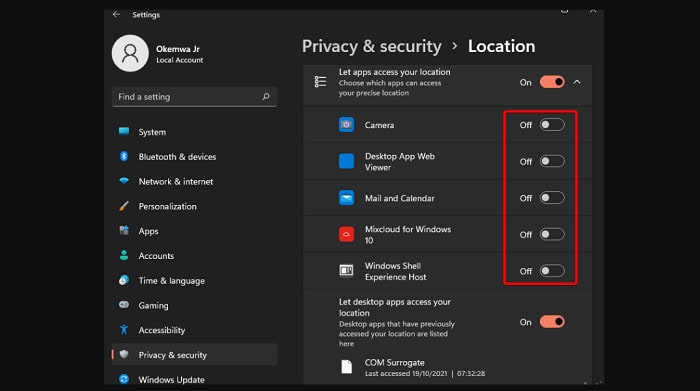Enable location for Camera

coord(552,125)
